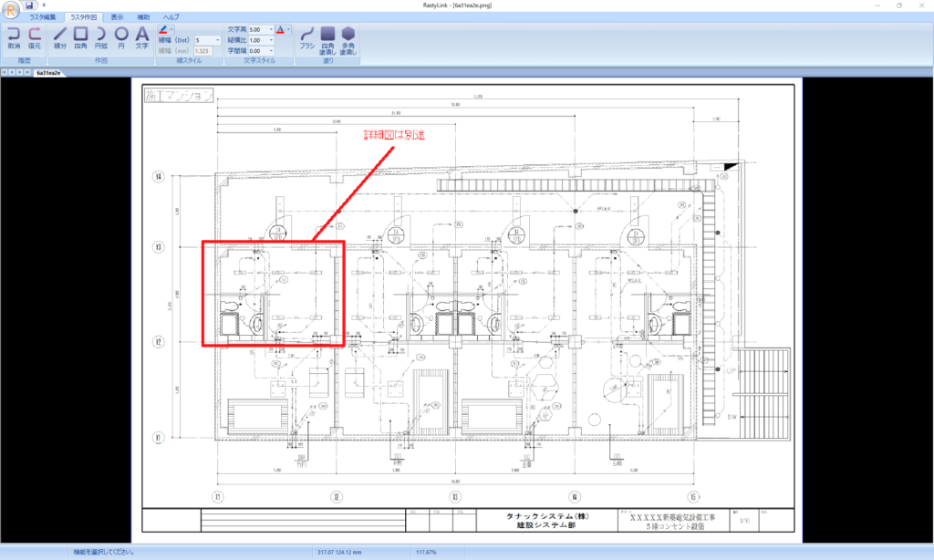Open the 線幅 (Dot) dropdown
934x560 pixels.
pos(217,40)
